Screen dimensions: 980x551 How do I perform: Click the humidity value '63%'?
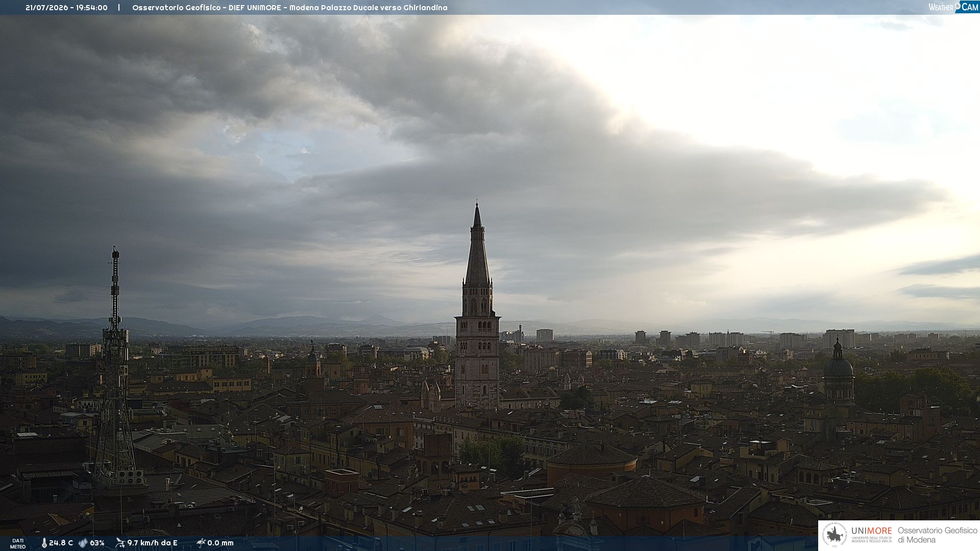coord(97,543)
